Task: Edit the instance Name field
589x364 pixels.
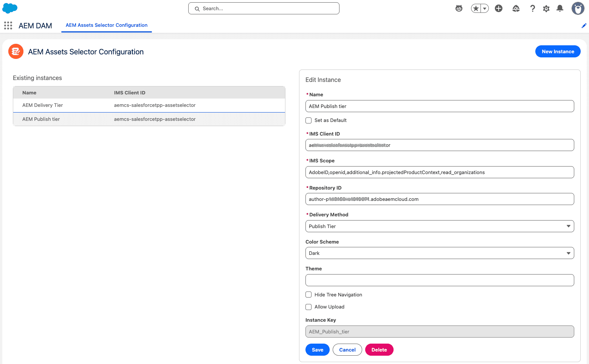Action: click(440, 106)
